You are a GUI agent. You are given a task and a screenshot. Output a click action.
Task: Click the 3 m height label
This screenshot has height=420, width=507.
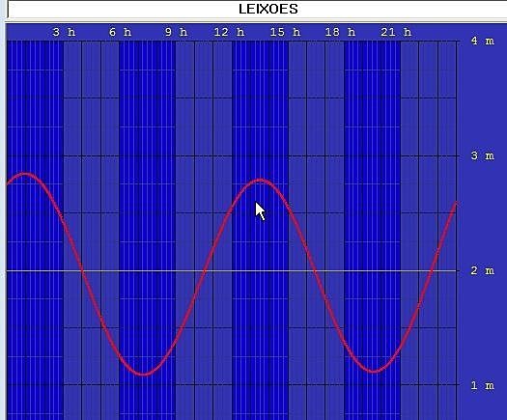tap(483, 155)
